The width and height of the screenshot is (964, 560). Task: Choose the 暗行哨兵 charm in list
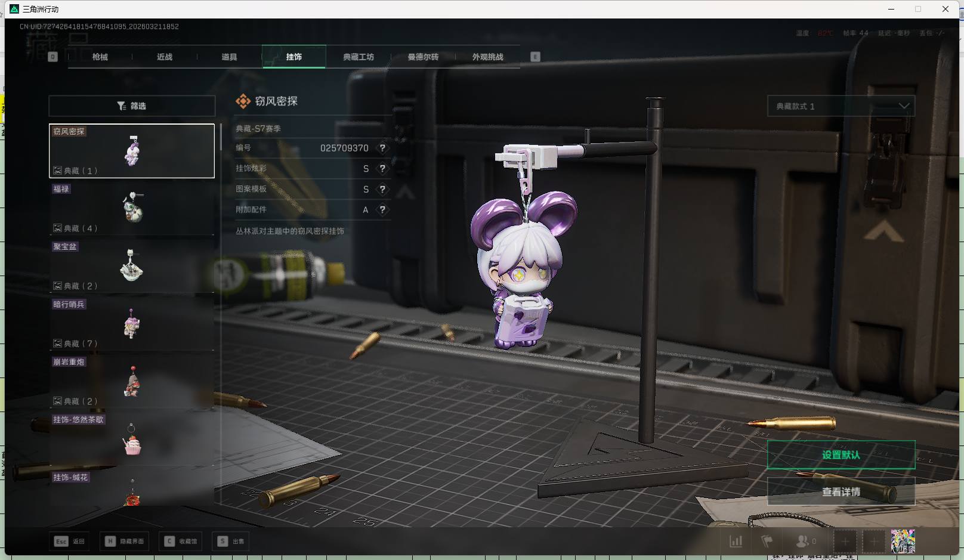pos(132,324)
